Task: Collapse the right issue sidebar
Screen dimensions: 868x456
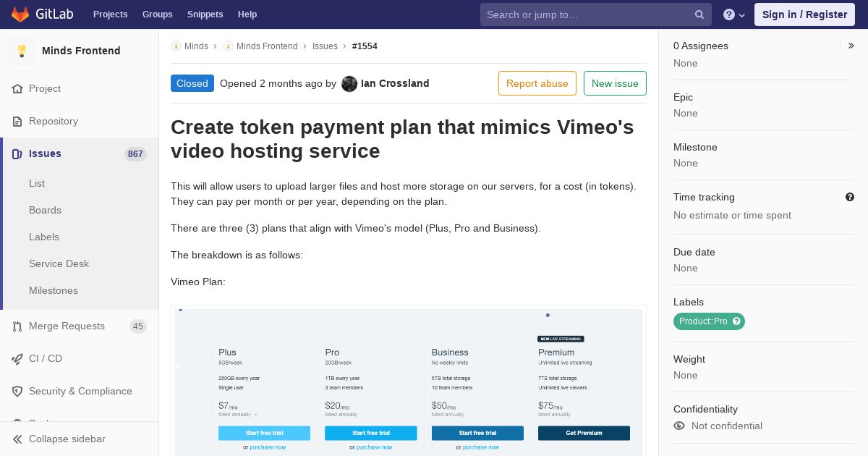Action: 851,46
